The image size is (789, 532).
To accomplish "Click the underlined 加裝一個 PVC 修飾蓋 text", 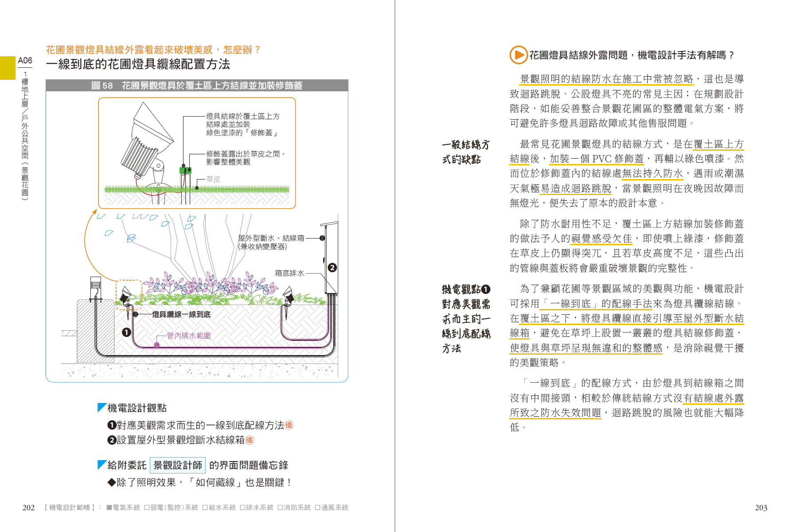I will [x=596, y=159].
